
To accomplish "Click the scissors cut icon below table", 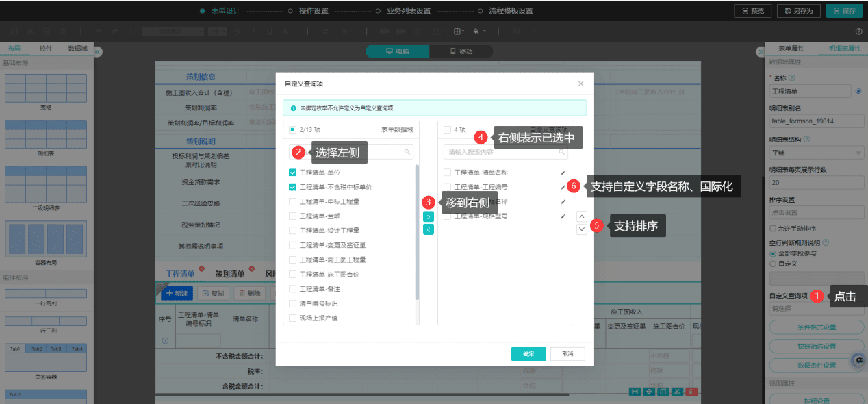I will (x=677, y=392).
